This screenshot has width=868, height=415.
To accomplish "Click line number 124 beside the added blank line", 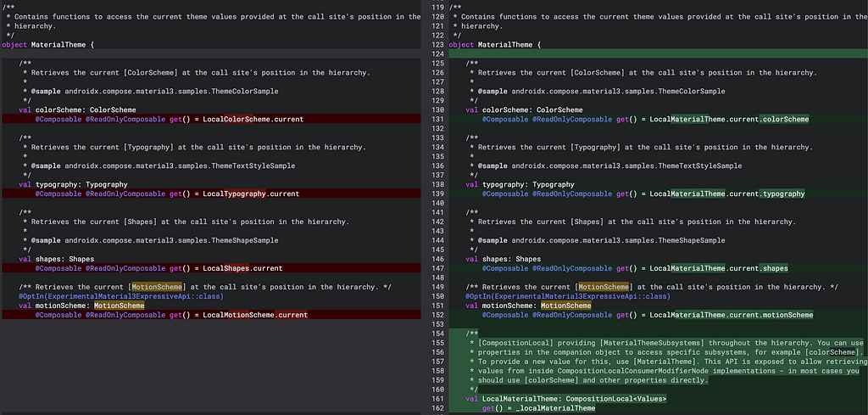I will pyautogui.click(x=437, y=53).
